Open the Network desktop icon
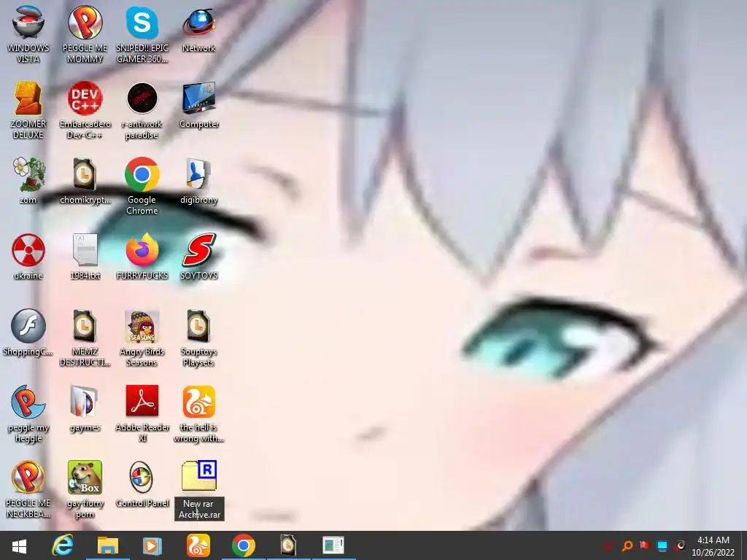 (198, 28)
